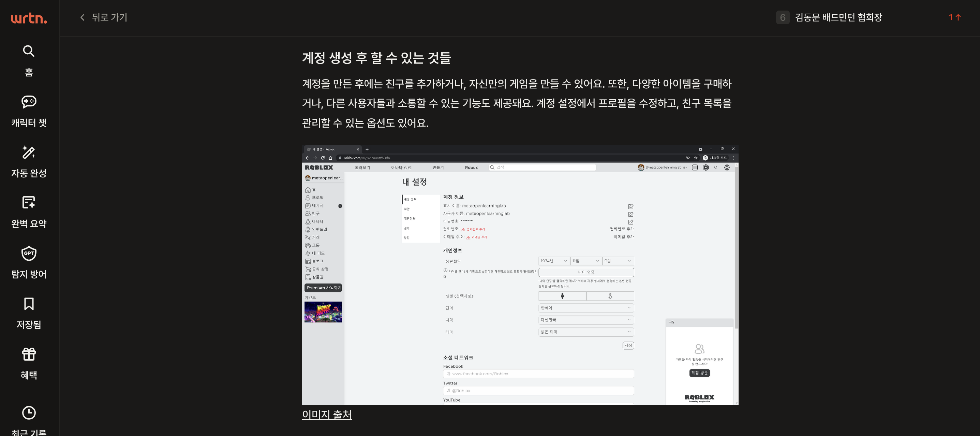Click the wrtn logo
This screenshot has width=980, height=436.
tap(29, 18)
